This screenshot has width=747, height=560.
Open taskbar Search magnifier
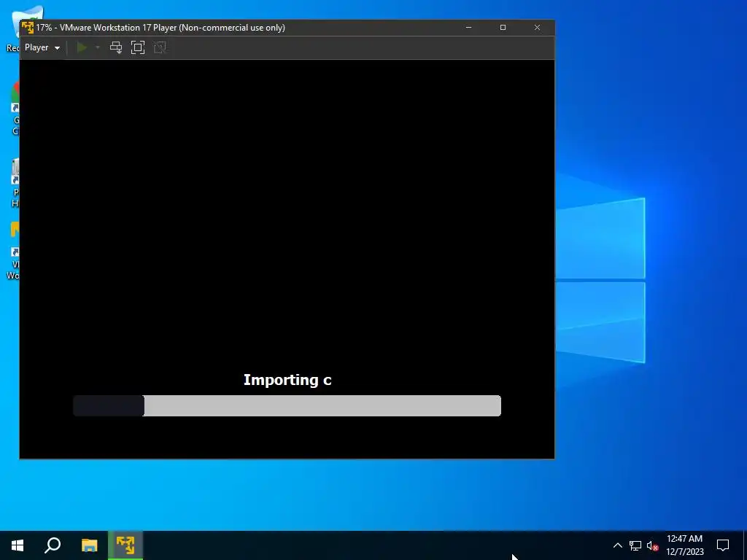[53, 545]
